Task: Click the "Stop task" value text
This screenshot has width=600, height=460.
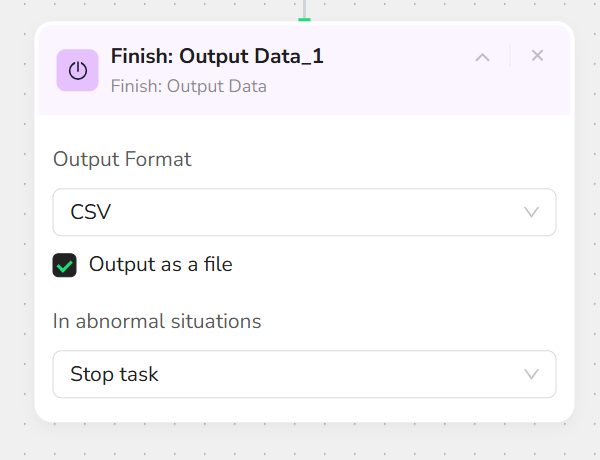Action: tap(114, 375)
